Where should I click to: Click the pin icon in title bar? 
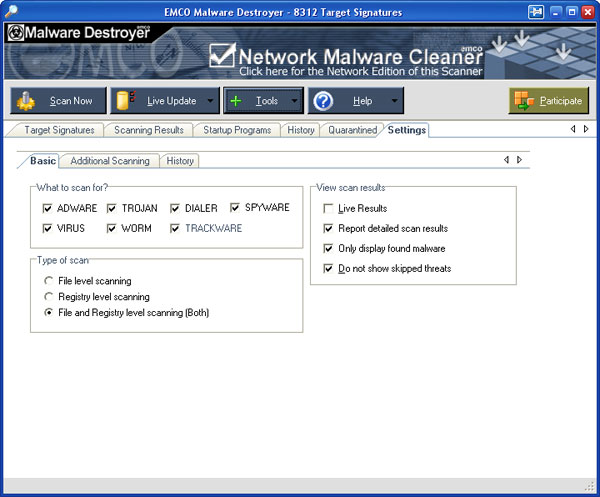tap(534, 11)
